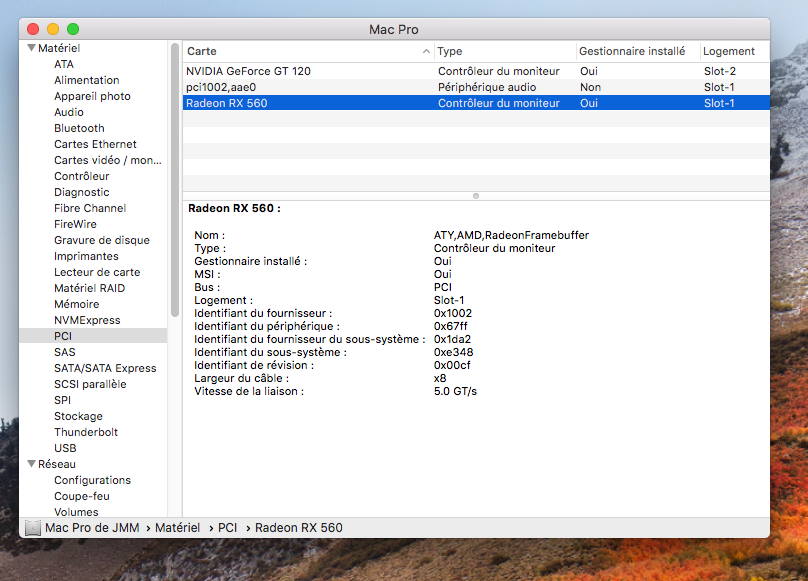Click the Carte column sort arrow

(x=426, y=51)
